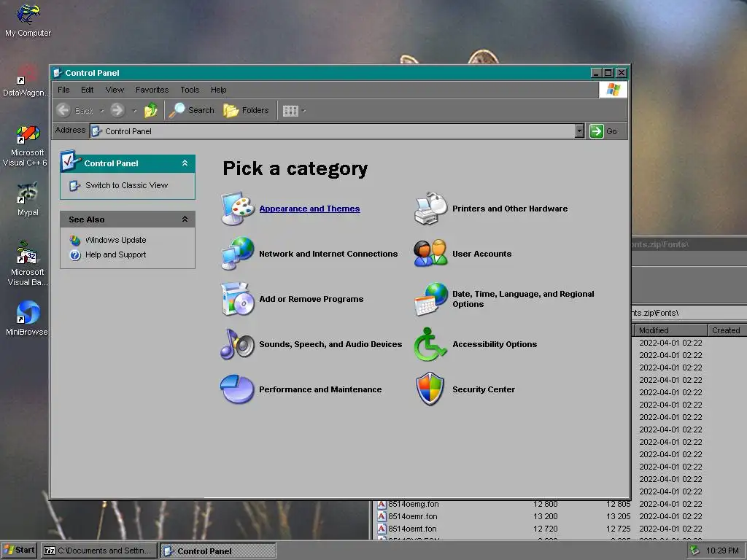The image size is (747, 560).
Task: Open Date, Time, Language, Regional Options icon
Action: [x=430, y=298]
